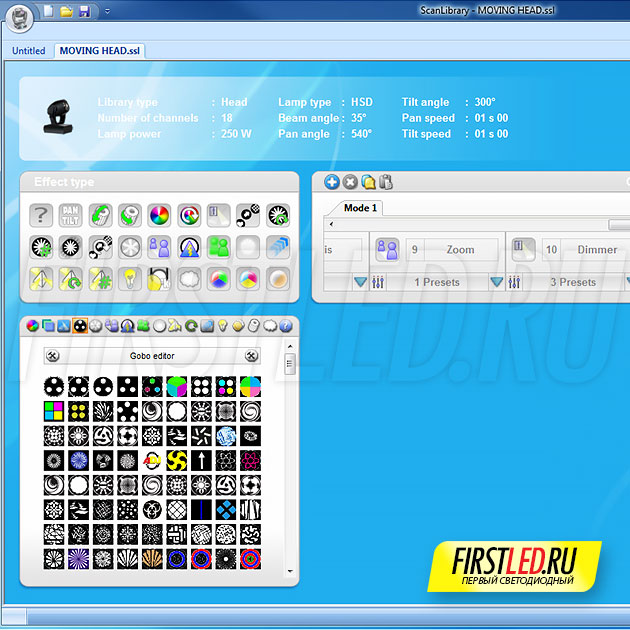Screen dimensions: 630x630
Task: Click the Zoom channel name field
Action: click(x=460, y=250)
